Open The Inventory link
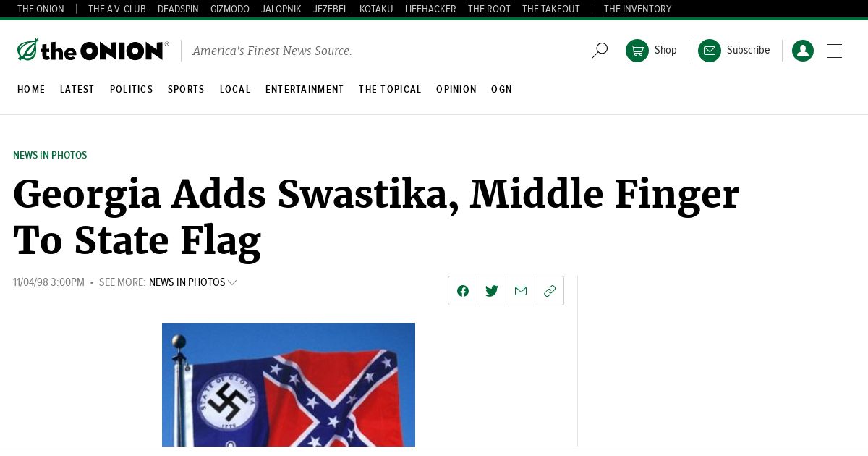Image resolution: width=868 pixels, height=456 pixels. (637, 9)
